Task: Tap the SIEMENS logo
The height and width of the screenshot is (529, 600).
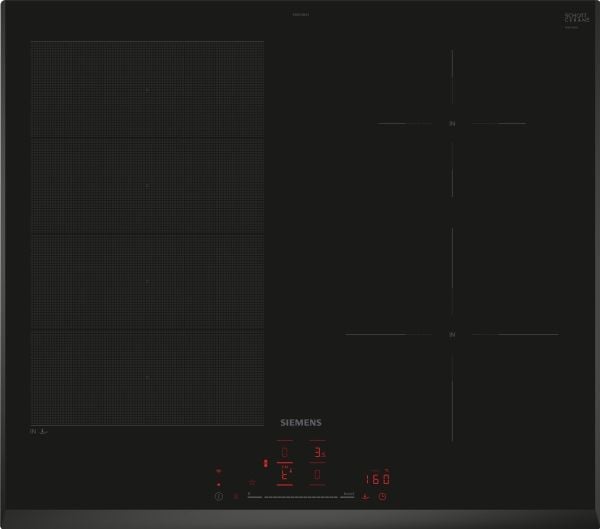Action: pos(301,423)
